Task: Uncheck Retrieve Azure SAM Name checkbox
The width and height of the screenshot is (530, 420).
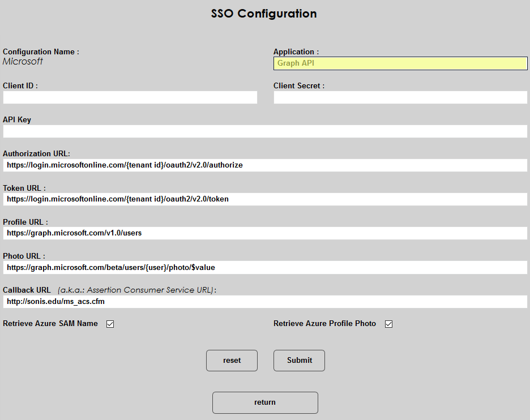Action: [x=110, y=324]
